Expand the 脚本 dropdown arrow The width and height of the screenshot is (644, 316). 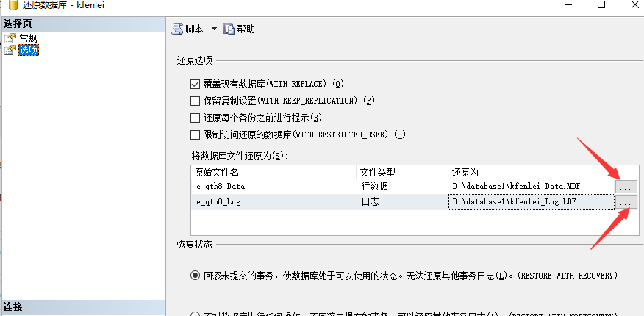click(x=214, y=29)
